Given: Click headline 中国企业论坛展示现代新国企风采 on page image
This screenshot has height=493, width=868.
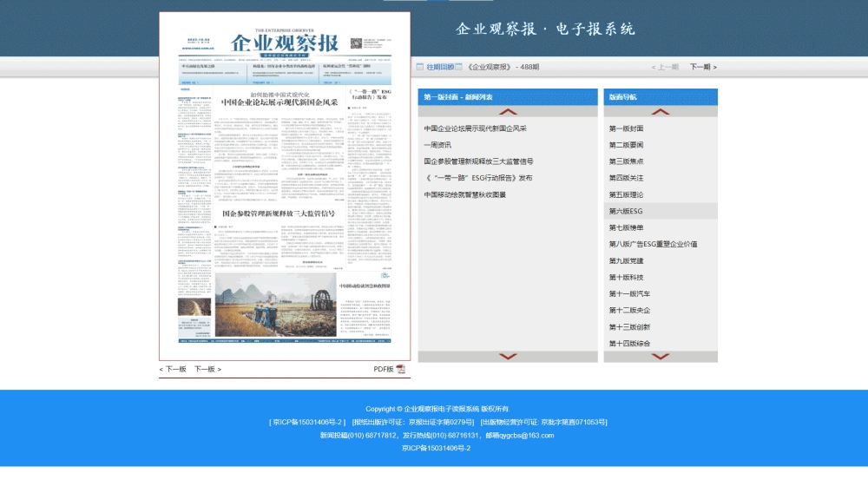Looking at the screenshot, I should coord(279,102).
